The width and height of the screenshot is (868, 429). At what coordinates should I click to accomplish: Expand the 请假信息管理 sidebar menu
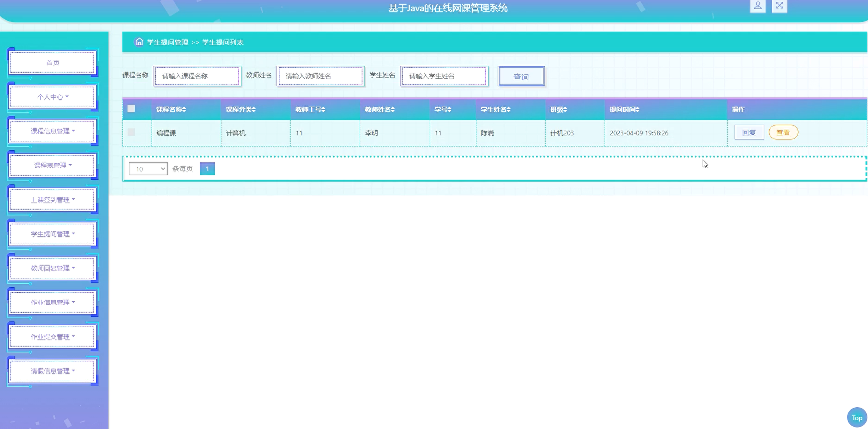(x=53, y=371)
